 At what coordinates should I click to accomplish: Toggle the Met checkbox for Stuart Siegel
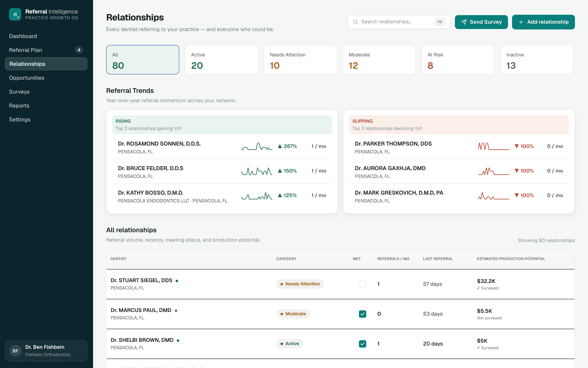[x=363, y=284]
